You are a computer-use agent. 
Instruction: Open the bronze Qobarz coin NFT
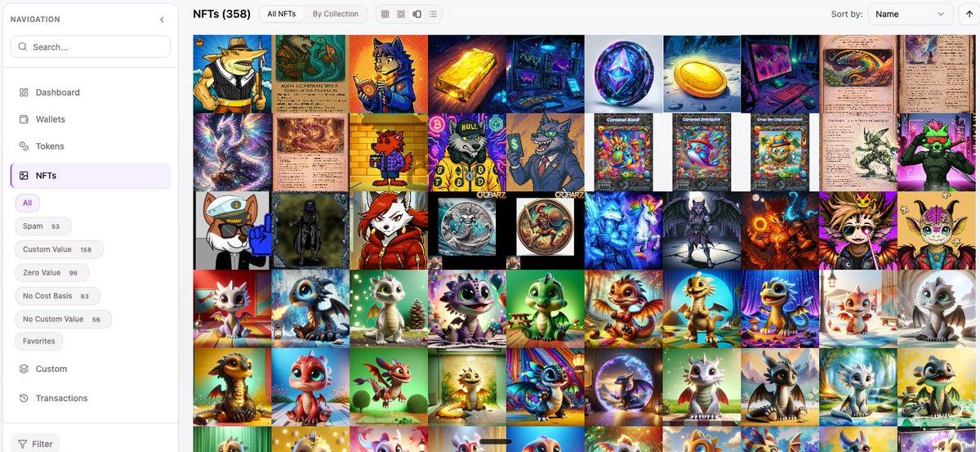click(546, 230)
